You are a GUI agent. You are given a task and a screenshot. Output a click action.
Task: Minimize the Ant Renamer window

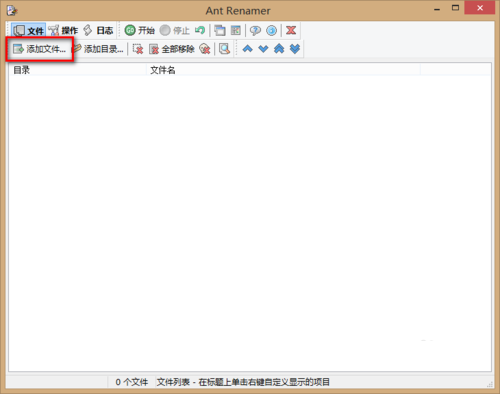pyautogui.click(x=437, y=9)
